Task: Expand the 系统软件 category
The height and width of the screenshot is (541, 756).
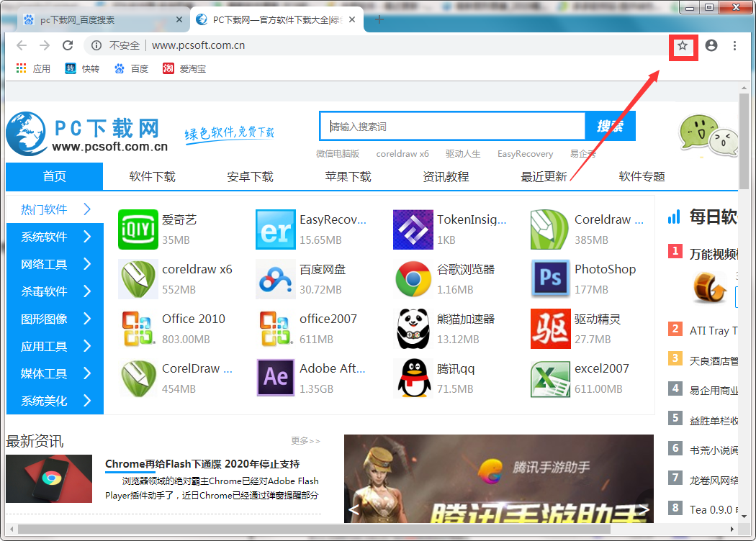Action: click(55, 237)
